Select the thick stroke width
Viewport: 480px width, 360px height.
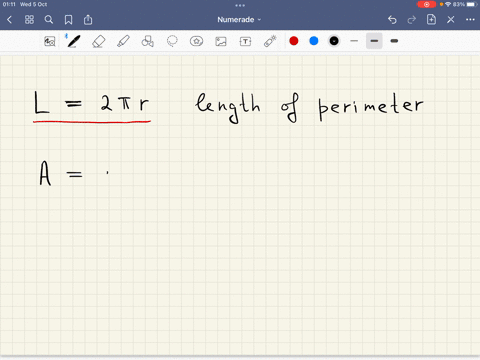394,41
